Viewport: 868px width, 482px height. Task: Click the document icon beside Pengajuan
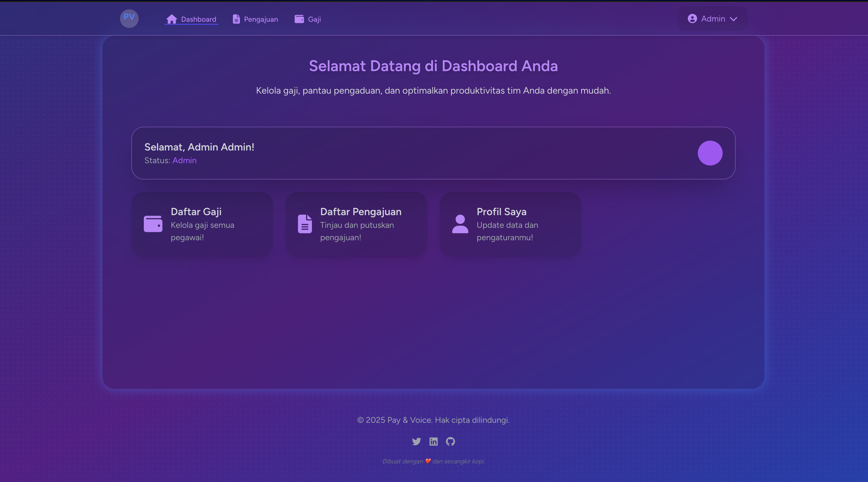pos(236,19)
